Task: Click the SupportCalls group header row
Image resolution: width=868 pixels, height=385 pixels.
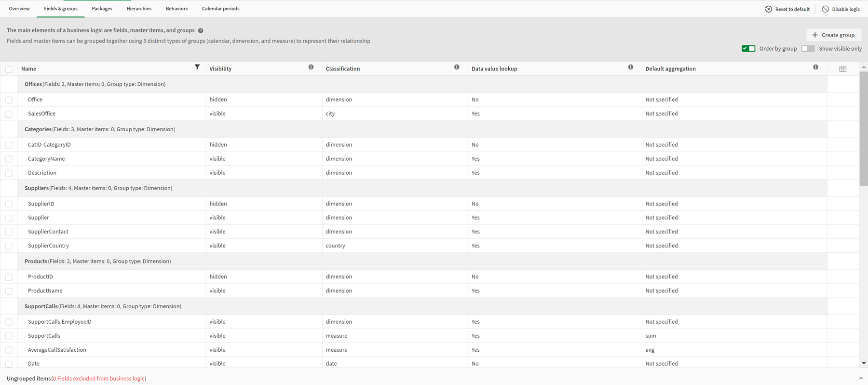Action: 422,306
